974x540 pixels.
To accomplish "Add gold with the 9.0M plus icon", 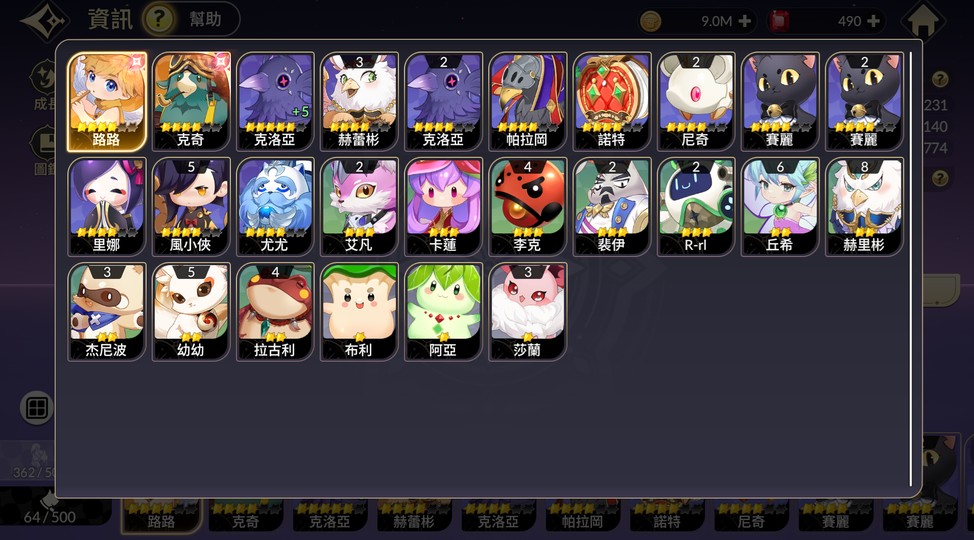I will 744,21.
